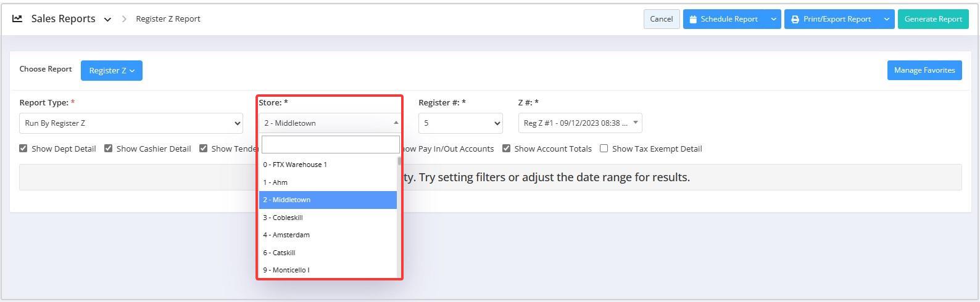Select 3 - Cobleskill from store list
Screen dimensions: 980x302
click(283, 218)
